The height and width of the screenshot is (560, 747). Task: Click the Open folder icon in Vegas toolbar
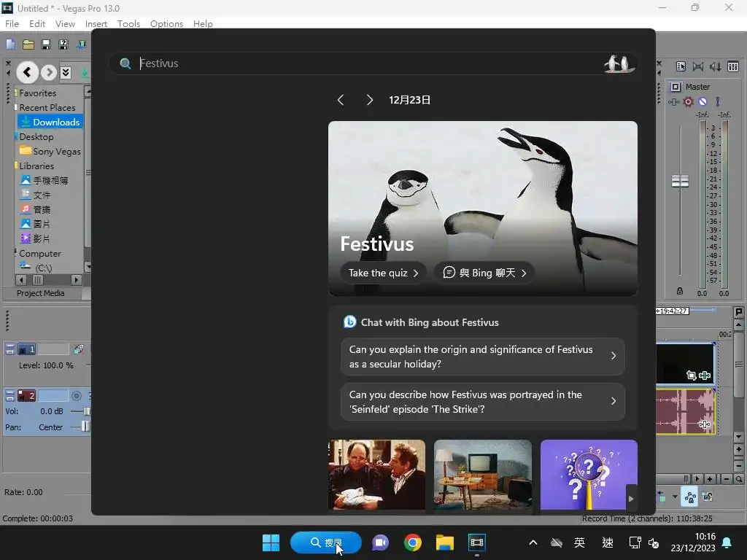[28, 44]
